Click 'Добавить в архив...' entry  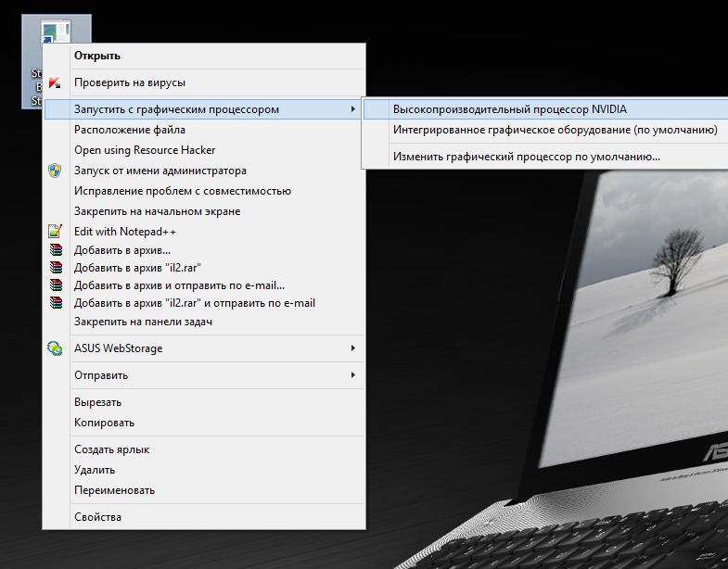204,250
